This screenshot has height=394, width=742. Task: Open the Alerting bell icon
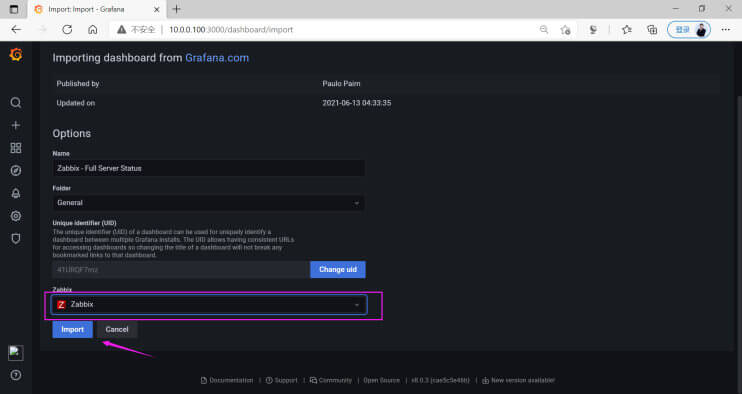[x=16, y=193]
